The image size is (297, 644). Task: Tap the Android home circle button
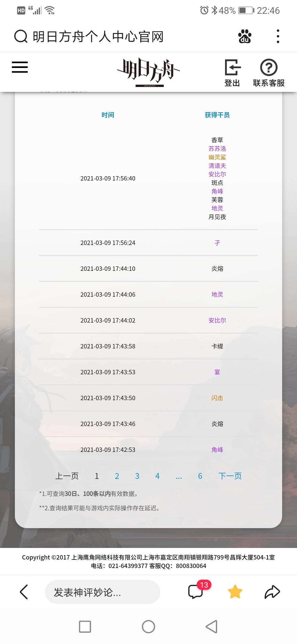pyautogui.click(x=148, y=627)
